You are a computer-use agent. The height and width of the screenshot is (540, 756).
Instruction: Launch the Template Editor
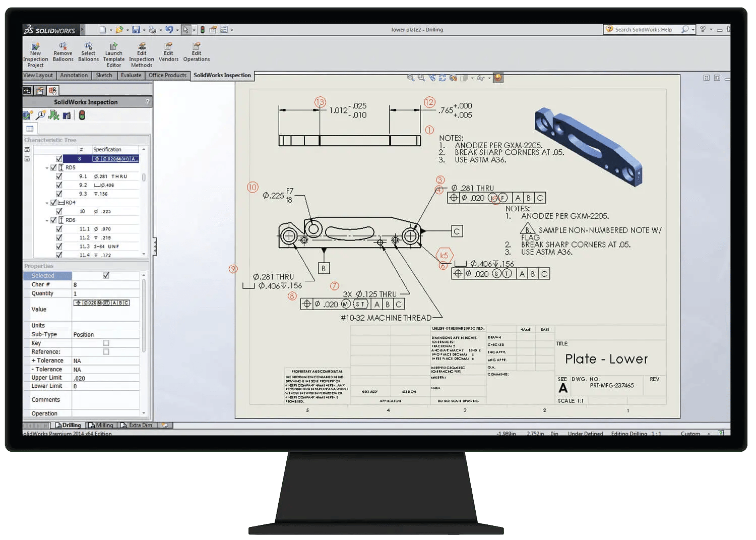pos(114,55)
